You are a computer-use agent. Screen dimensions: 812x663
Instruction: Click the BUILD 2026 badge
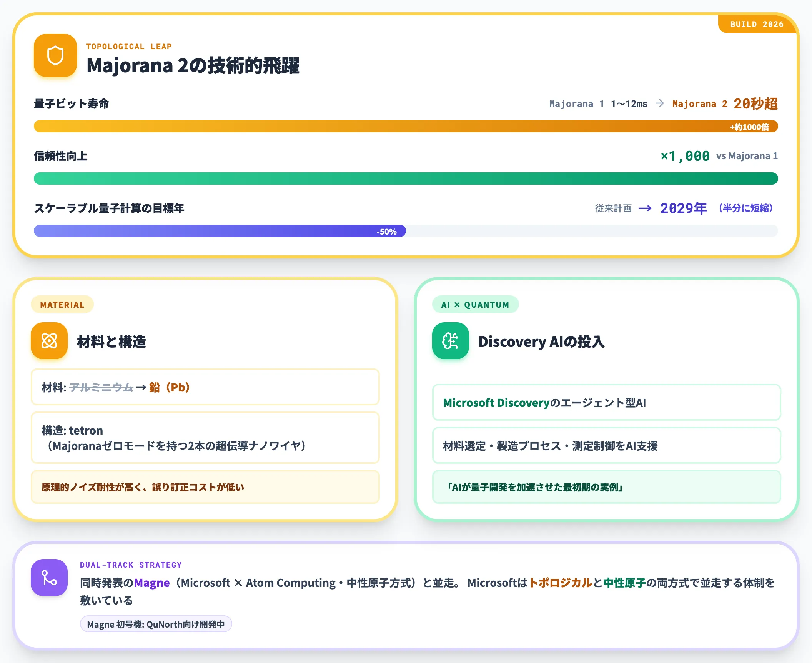[x=757, y=24]
